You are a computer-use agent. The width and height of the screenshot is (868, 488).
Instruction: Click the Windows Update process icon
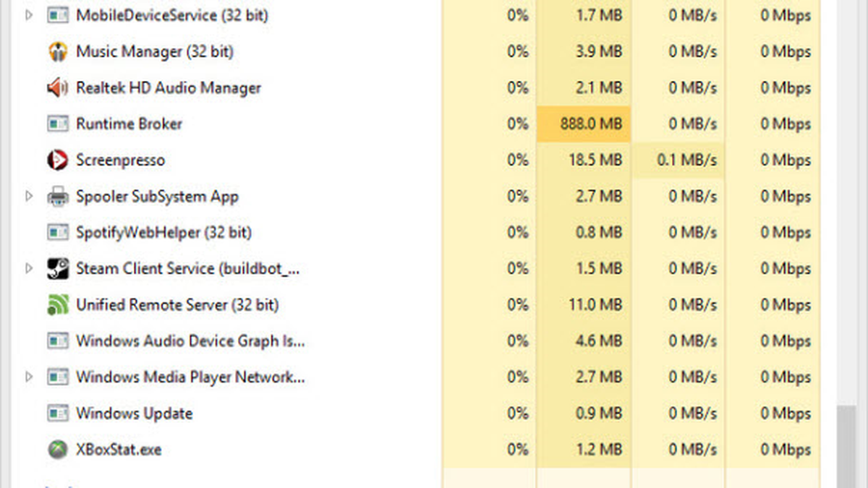57,413
